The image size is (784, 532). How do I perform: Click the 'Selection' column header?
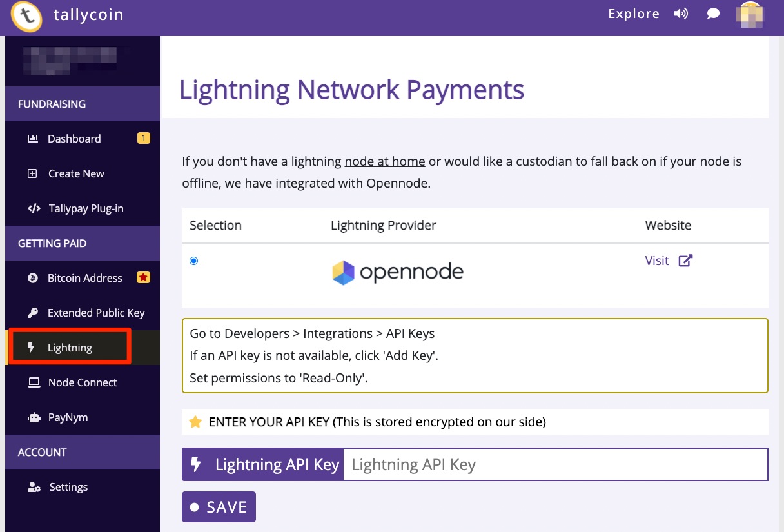[x=215, y=225]
